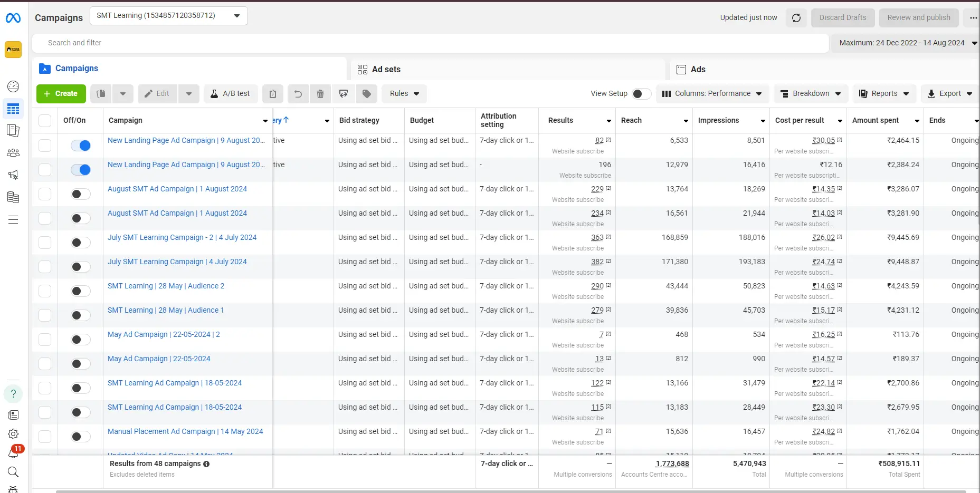This screenshot has width=980, height=493.
Task: Click the Delete trash icon
Action: point(320,94)
